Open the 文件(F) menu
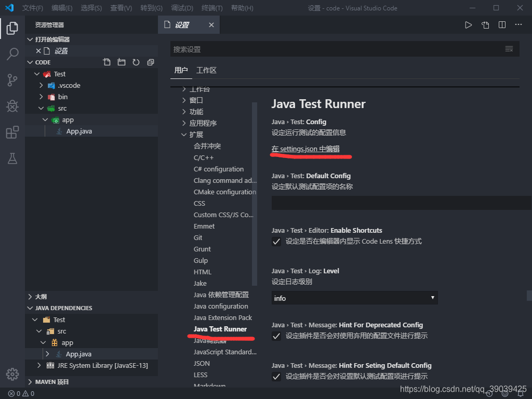532x399 pixels. point(33,8)
